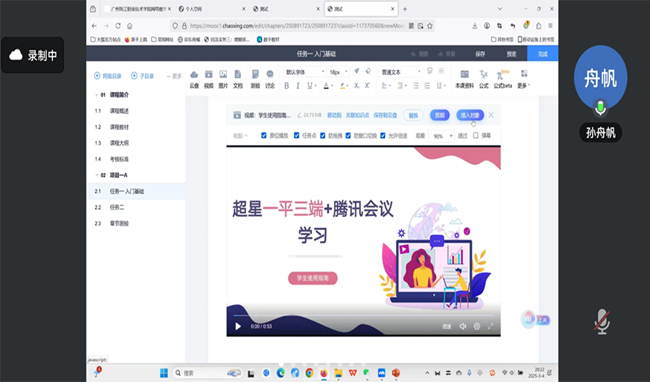Insert a 视频 video from the toolbar
The width and height of the screenshot is (650, 382).
[209, 79]
